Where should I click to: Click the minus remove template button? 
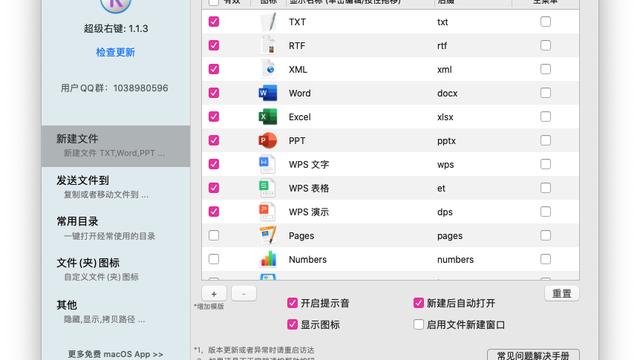(x=244, y=293)
